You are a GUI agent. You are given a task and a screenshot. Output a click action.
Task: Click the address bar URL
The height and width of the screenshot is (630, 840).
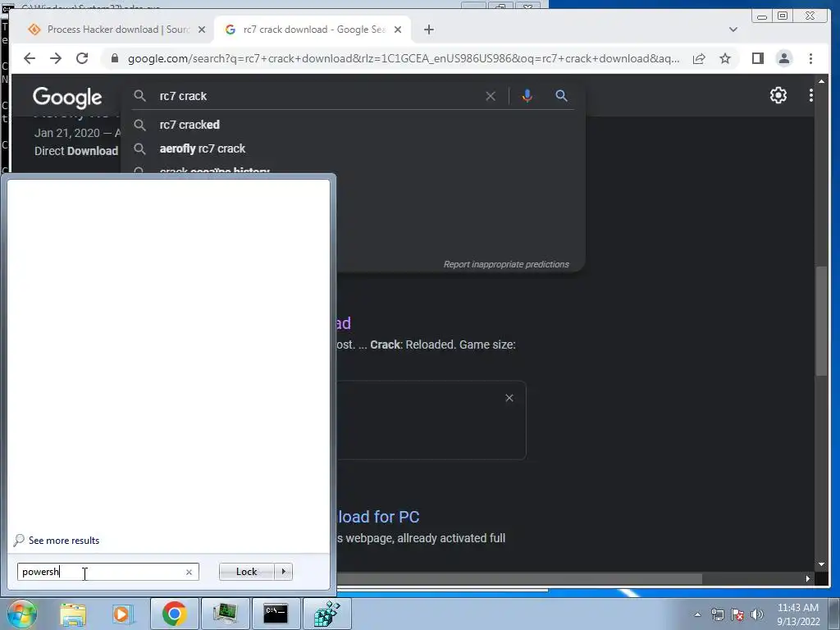(403, 58)
